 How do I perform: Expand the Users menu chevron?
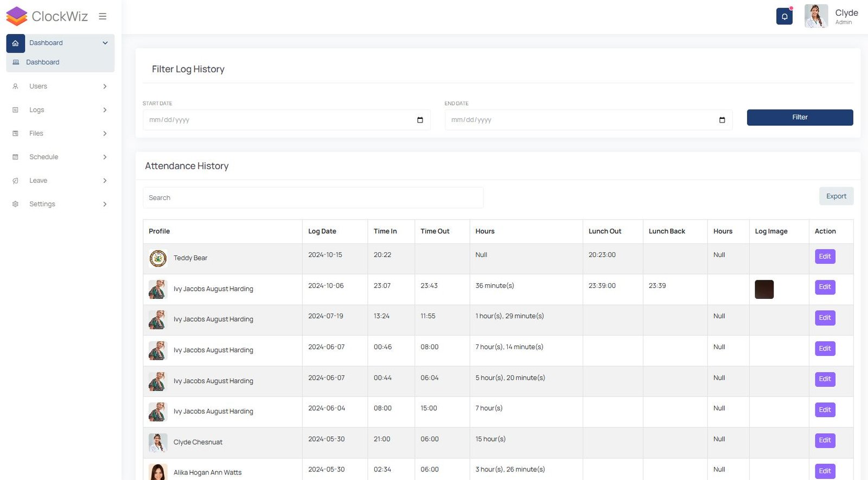pos(105,86)
